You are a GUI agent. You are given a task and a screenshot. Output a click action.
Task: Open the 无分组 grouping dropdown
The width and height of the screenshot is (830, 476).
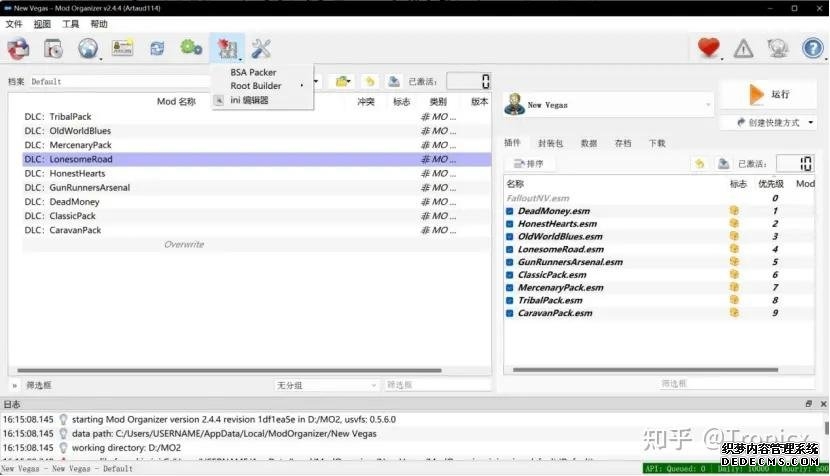click(x=328, y=385)
